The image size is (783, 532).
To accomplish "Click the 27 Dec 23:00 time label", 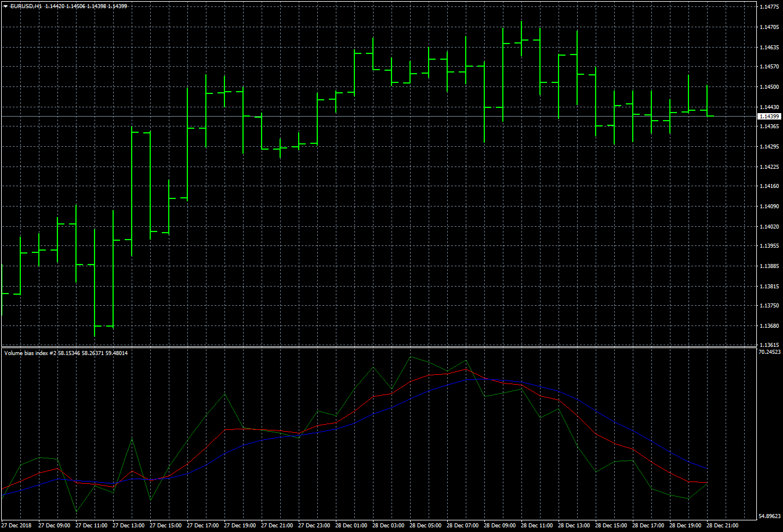I will [314, 526].
